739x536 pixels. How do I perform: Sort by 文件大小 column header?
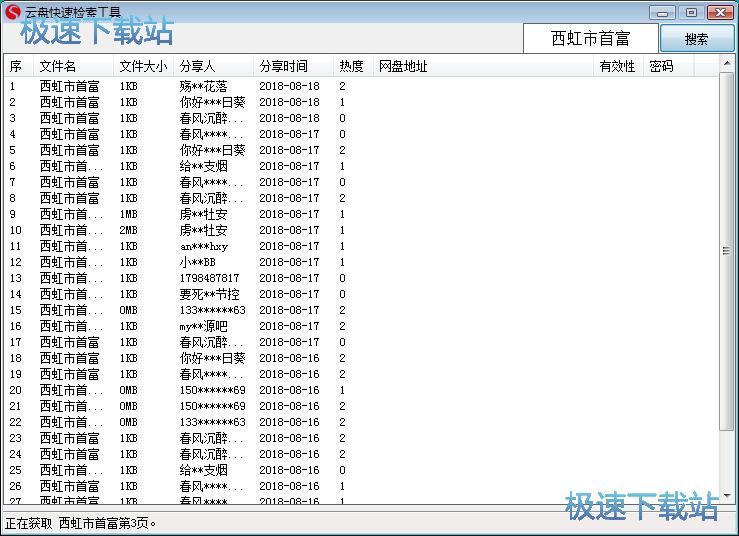pos(144,66)
